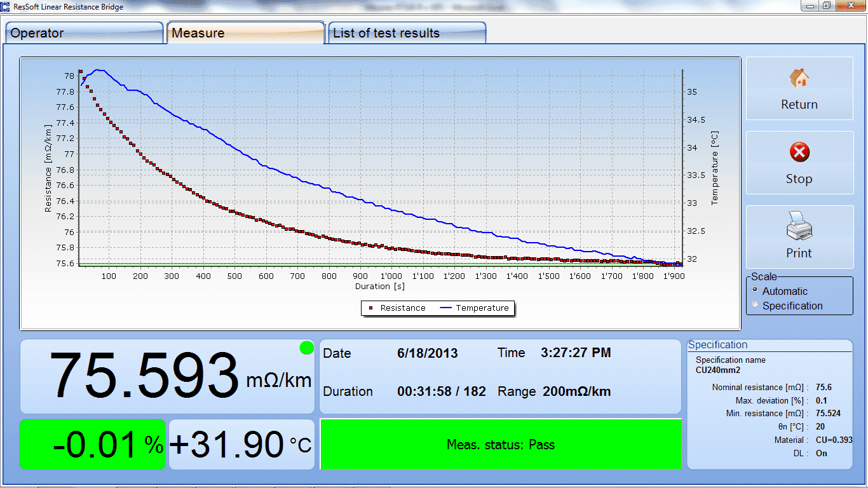Click the Duration [s] axis label
Viewport: 868px width, 488px height.
(x=380, y=287)
